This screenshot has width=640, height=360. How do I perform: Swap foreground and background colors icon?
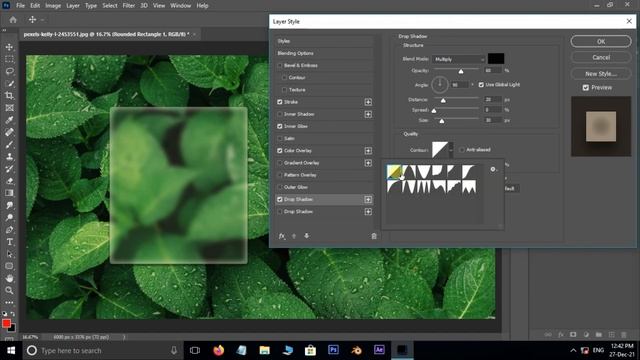(x=13, y=314)
